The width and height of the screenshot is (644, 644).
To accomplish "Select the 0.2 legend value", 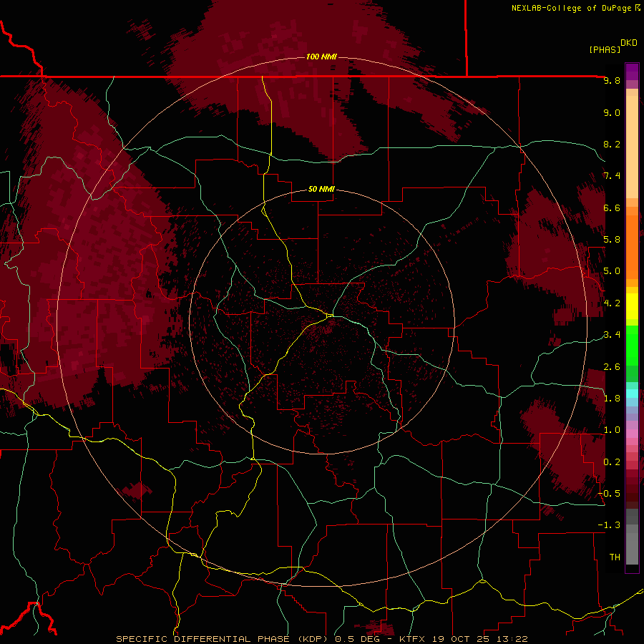I will click(612, 462).
